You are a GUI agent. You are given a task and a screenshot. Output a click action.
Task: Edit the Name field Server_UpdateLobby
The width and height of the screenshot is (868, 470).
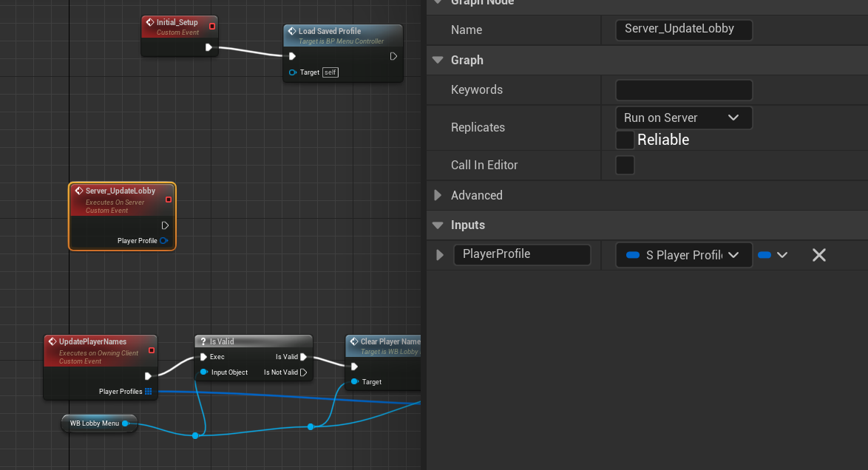point(684,30)
